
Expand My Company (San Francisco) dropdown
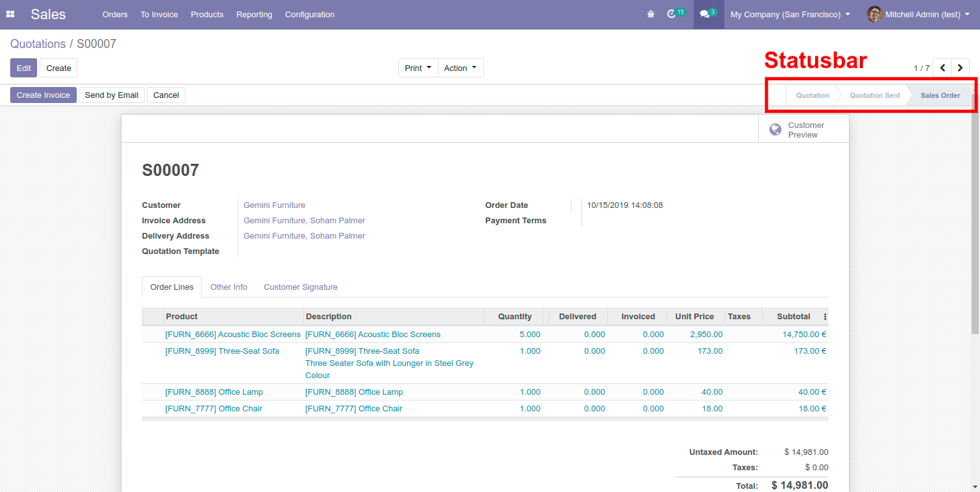(790, 14)
